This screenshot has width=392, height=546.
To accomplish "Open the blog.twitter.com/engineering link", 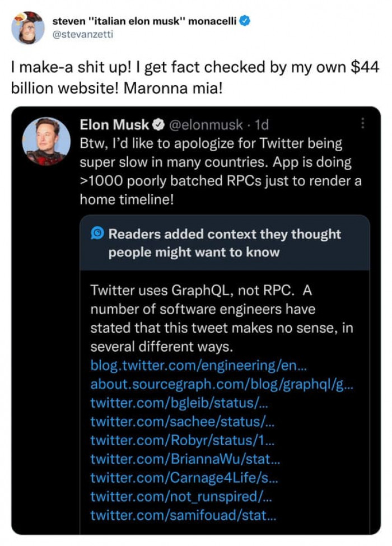I will point(199,366).
